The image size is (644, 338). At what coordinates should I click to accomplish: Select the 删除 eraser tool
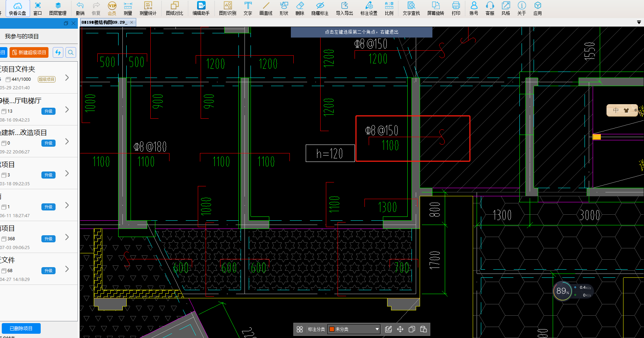[300, 9]
